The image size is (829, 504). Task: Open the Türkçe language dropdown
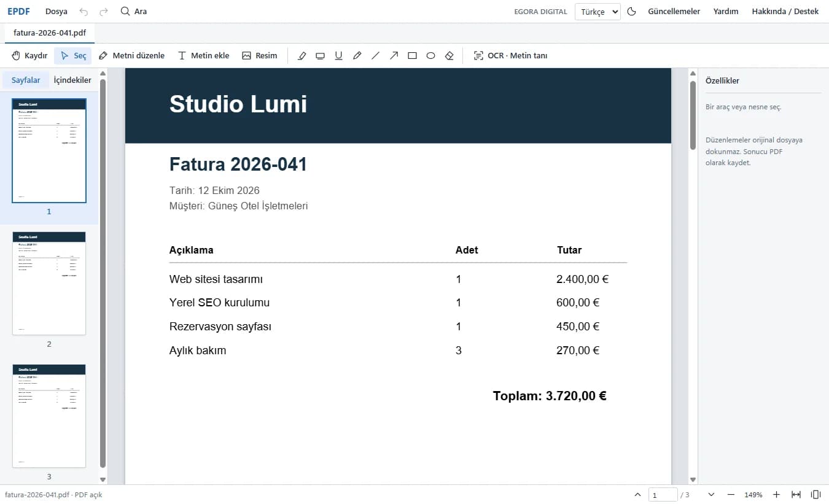click(x=597, y=12)
